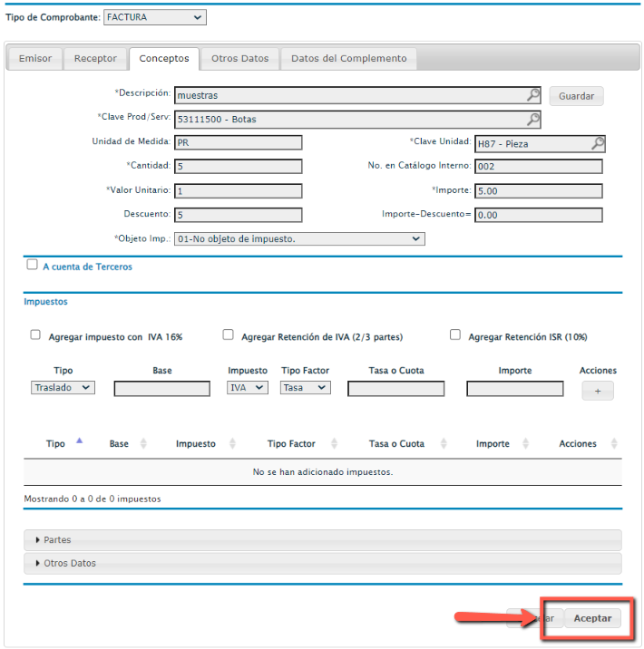Click the Clave Unidad search magnifier icon
The width and height of the screenshot is (644, 649).
[x=597, y=143]
